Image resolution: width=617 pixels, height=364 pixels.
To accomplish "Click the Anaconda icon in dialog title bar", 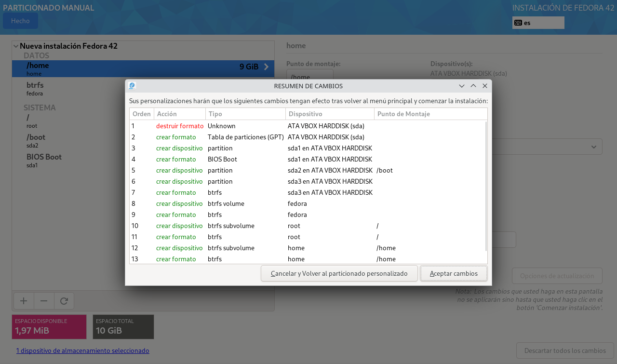I will click(x=132, y=86).
